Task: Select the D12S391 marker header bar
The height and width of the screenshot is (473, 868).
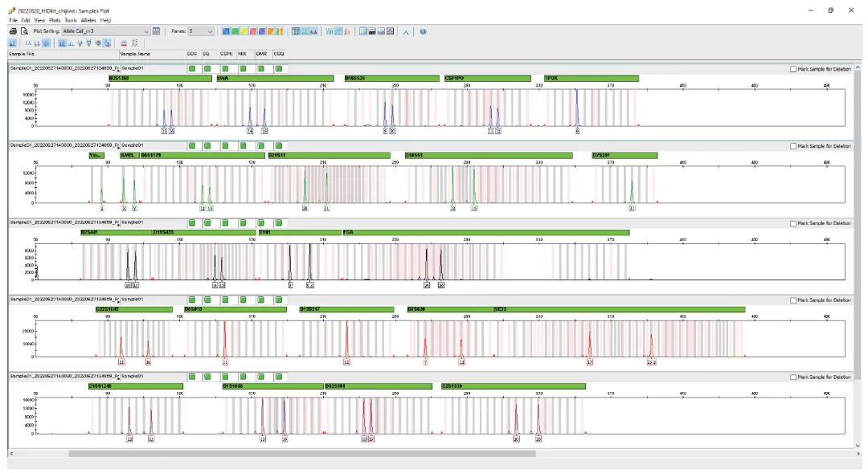Action: (378, 386)
